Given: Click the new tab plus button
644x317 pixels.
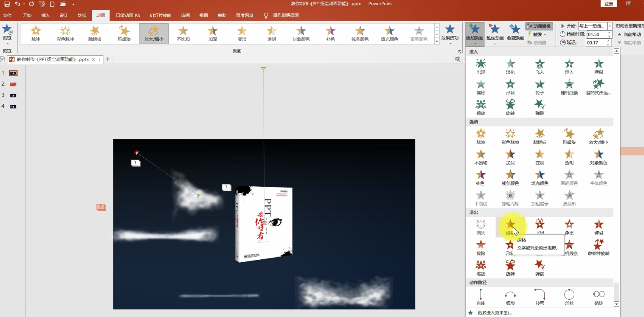Looking at the screenshot, I should click(x=108, y=59).
